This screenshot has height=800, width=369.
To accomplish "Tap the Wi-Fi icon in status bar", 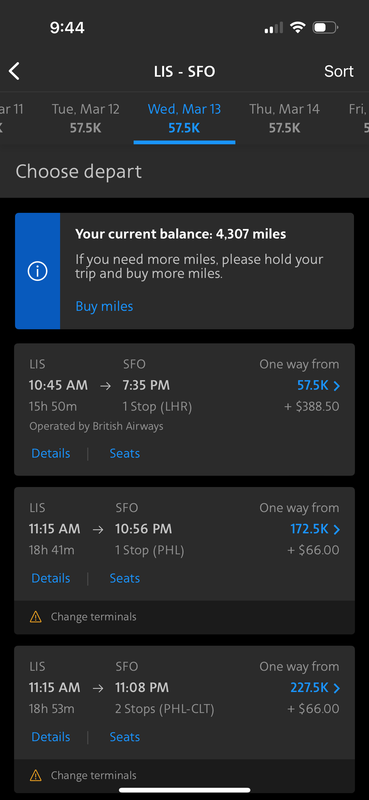I will click(297, 27).
